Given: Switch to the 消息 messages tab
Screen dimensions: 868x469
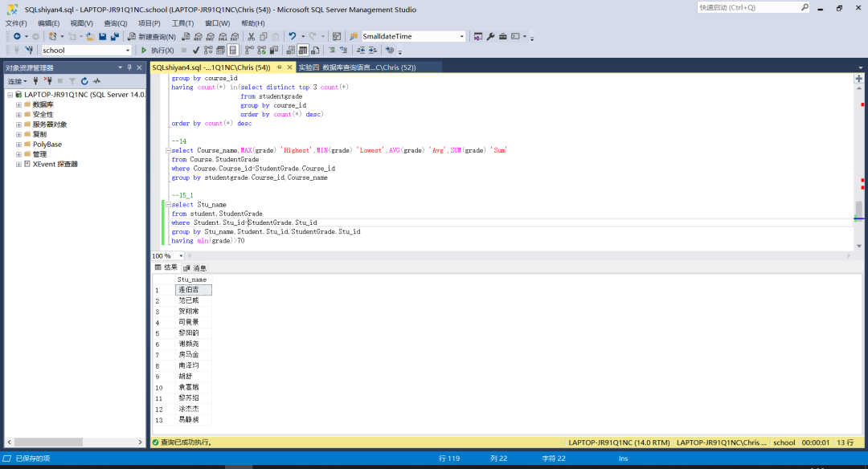Looking at the screenshot, I should [x=195, y=268].
